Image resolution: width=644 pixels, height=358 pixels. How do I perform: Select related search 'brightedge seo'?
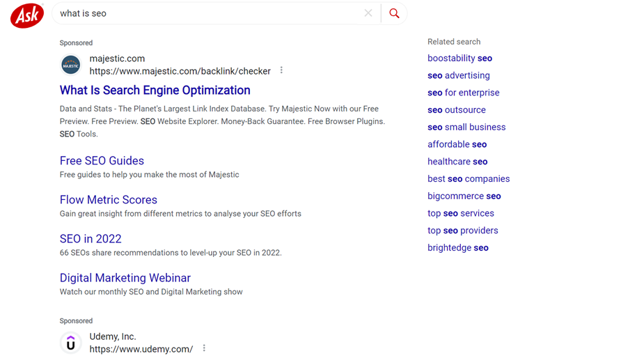point(457,248)
